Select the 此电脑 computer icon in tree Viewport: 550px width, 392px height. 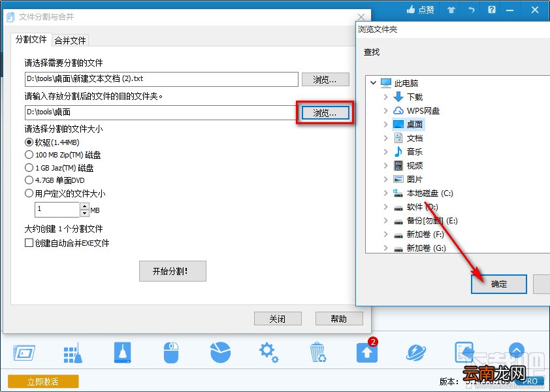coord(386,83)
